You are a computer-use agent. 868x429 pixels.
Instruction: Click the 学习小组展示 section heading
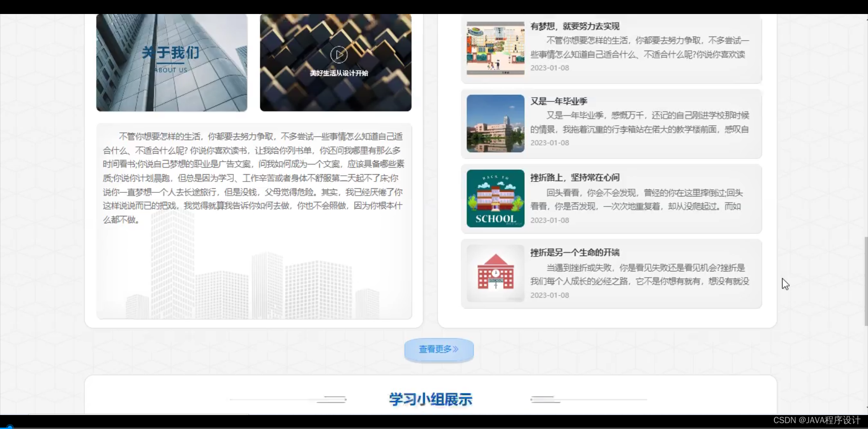point(429,399)
